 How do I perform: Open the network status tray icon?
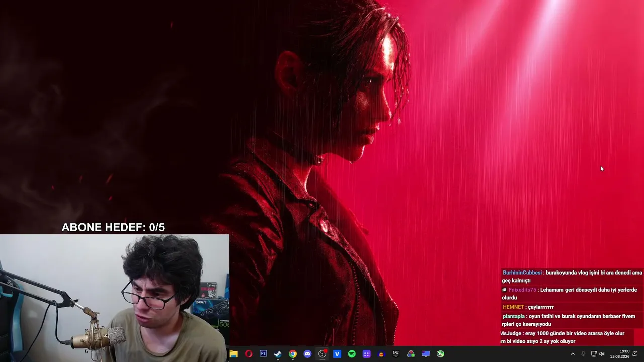click(594, 354)
